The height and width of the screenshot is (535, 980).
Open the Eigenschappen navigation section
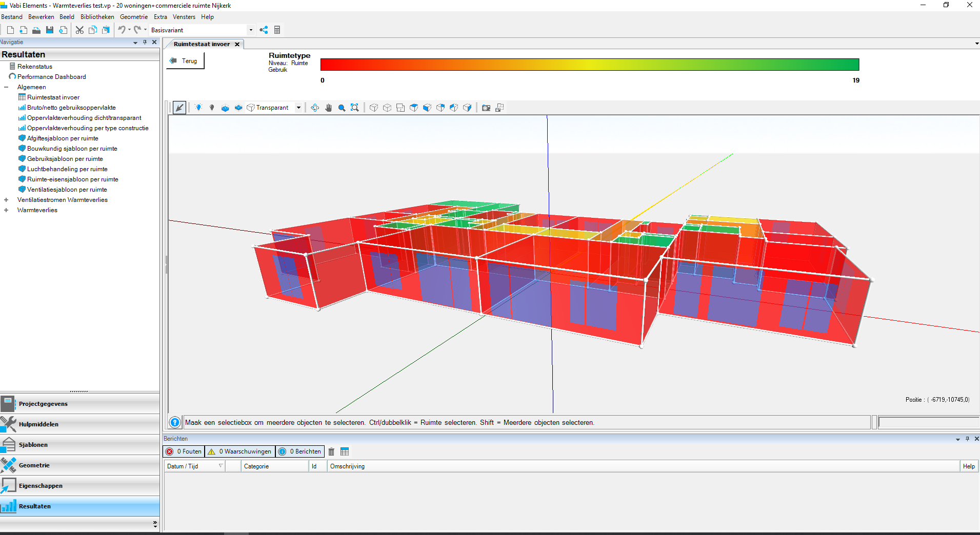pos(41,486)
